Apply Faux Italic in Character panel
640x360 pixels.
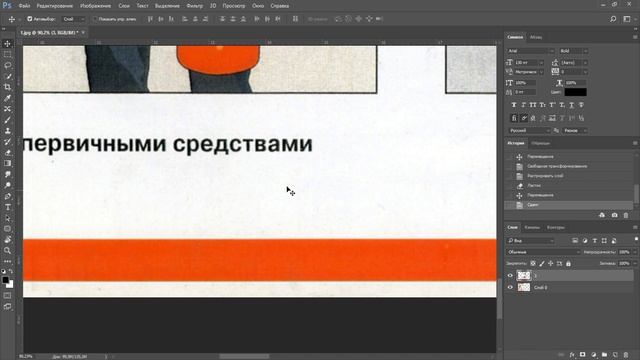523,105
